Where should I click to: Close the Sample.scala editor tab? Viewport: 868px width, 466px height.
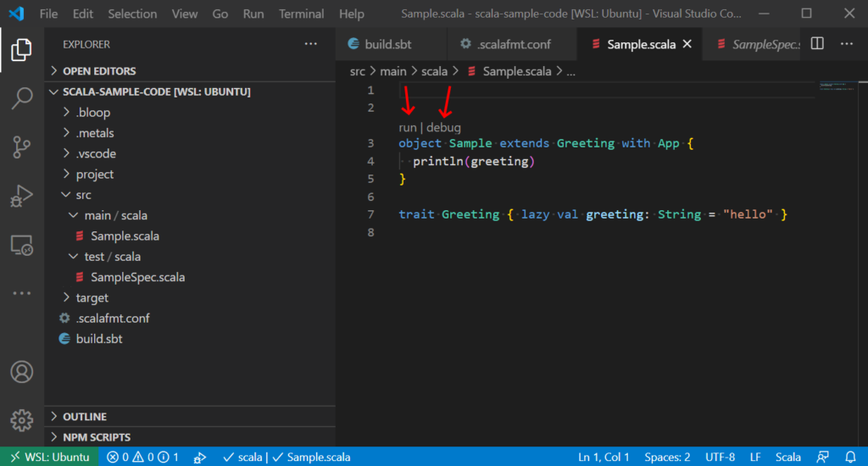(x=687, y=44)
